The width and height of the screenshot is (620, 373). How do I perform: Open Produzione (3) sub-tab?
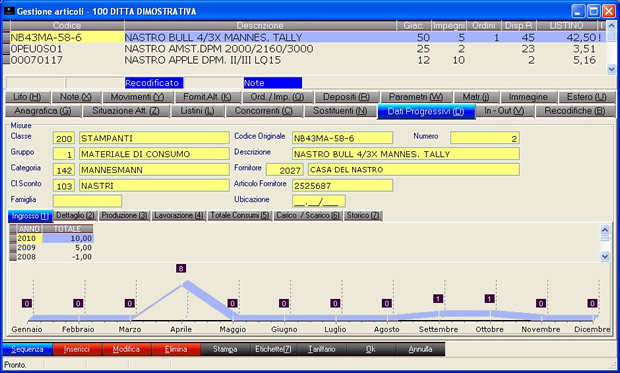124,216
